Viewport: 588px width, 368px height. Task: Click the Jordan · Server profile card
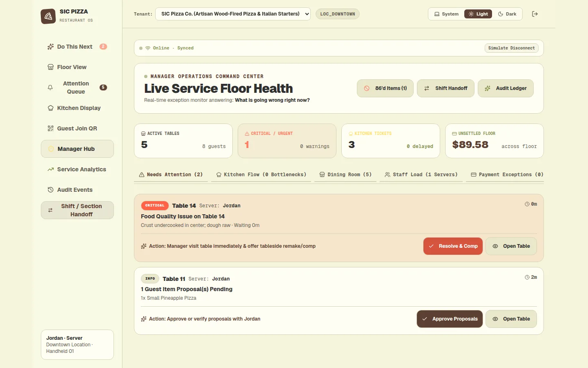[x=77, y=345]
